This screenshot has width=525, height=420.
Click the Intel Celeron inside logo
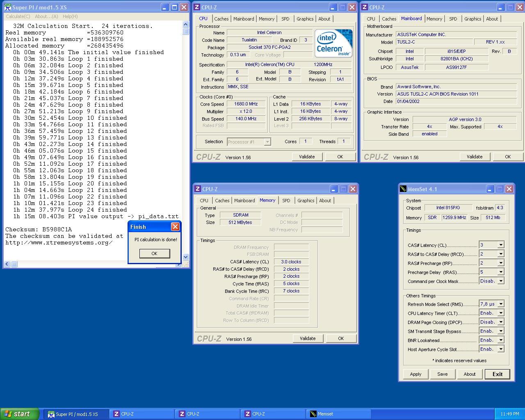coord(334,43)
